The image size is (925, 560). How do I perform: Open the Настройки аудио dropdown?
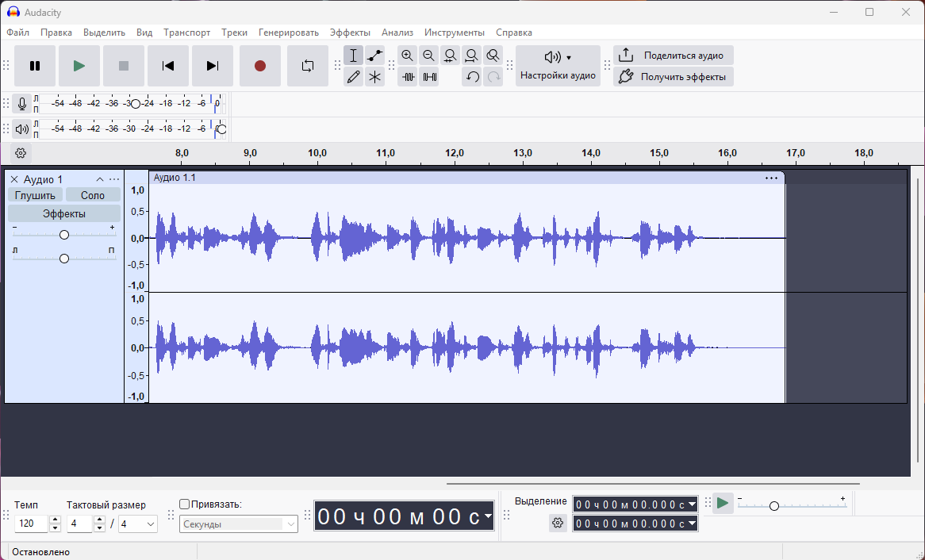point(558,66)
